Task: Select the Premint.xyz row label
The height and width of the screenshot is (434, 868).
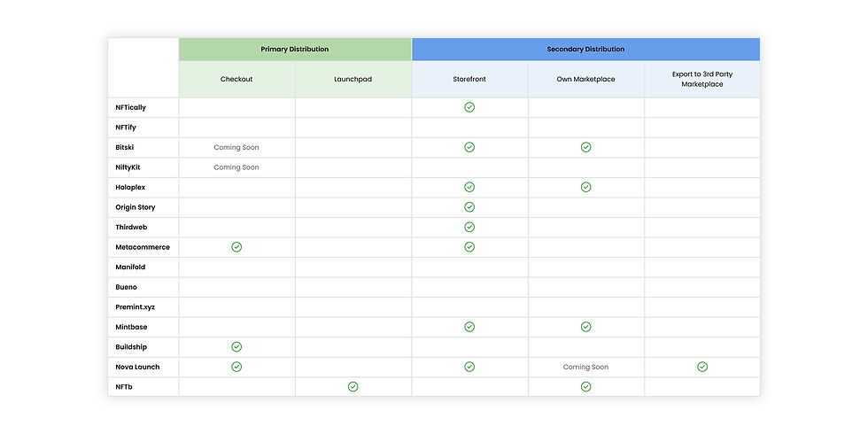Action: click(135, 306)
